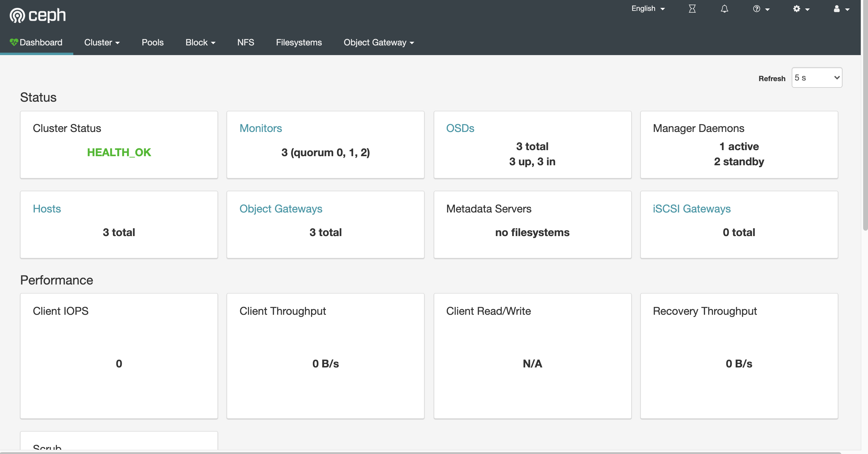Open the NFS page
The width and height of the screenshot is (868, 454).
click(246, 42)
